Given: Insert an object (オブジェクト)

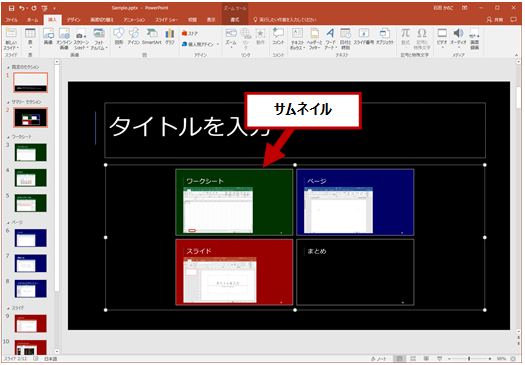Looking at the screenshot, I should pyautogui.click(x=384, y=36).
